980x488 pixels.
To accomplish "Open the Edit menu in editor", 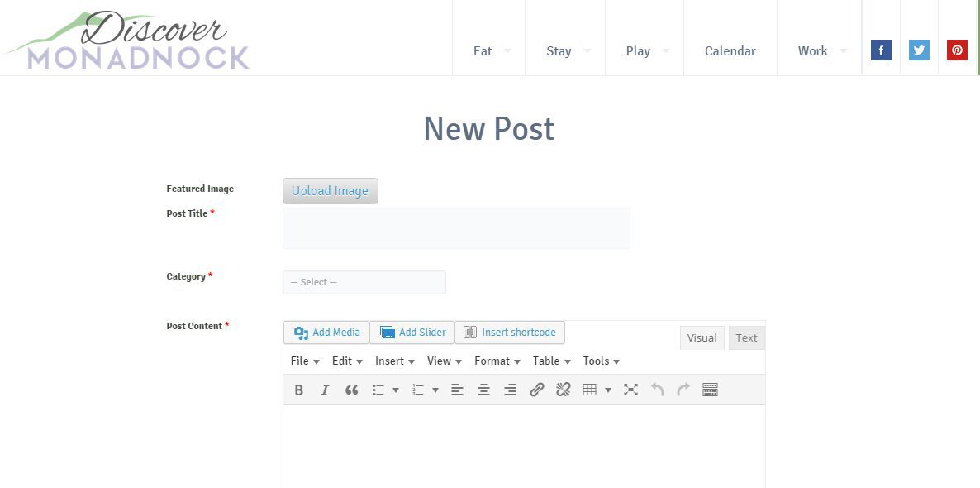I will pyautogui.click(x=347, y=361).
